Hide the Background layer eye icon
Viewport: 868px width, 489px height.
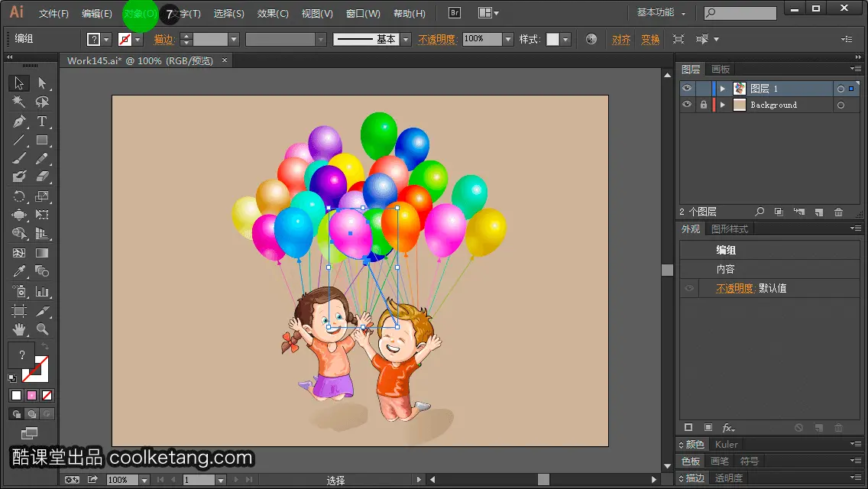pos(687,105)
